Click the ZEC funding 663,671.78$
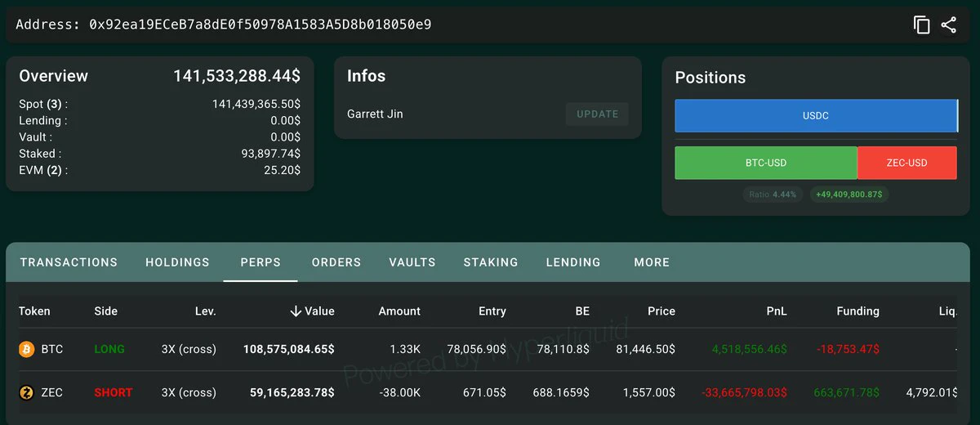980x425 pixels. click(846, 393)
